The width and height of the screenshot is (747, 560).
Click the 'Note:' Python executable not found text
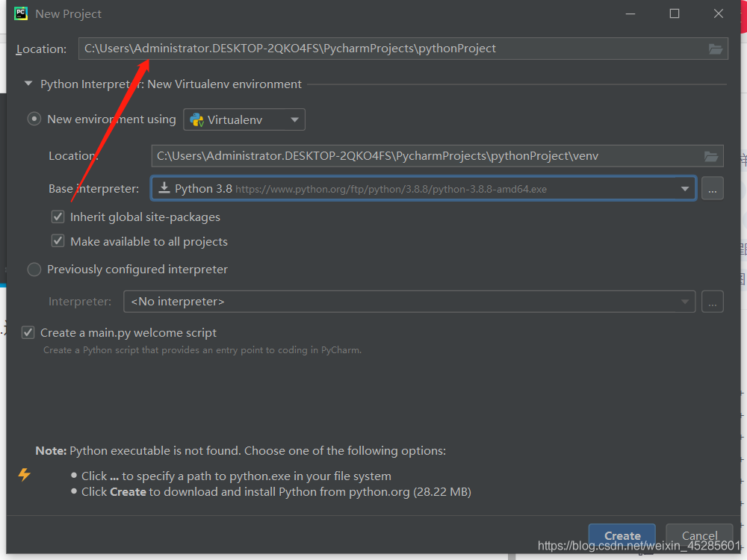[x=241, y=450]
